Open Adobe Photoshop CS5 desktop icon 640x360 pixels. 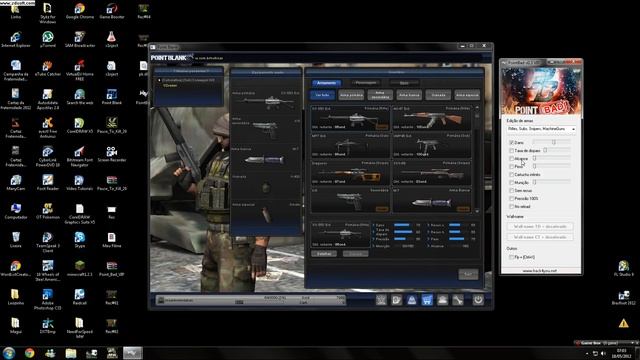tap(48, 299)
